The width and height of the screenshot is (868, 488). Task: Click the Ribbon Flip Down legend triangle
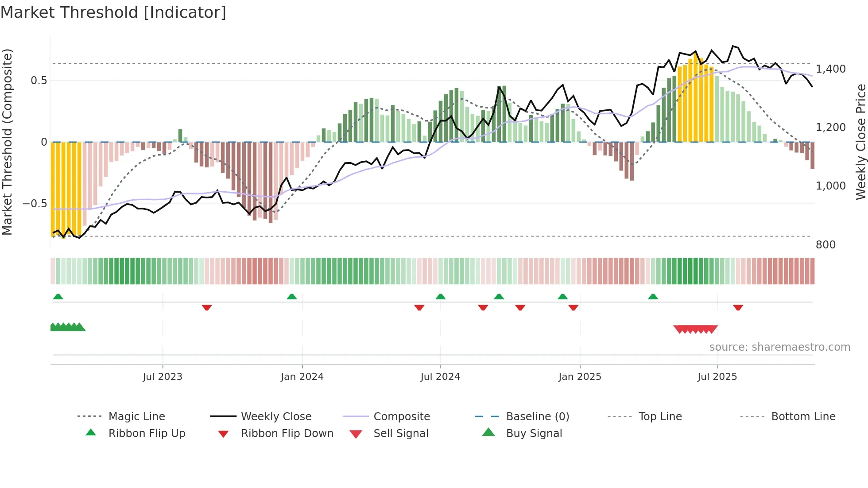(223, 434)
